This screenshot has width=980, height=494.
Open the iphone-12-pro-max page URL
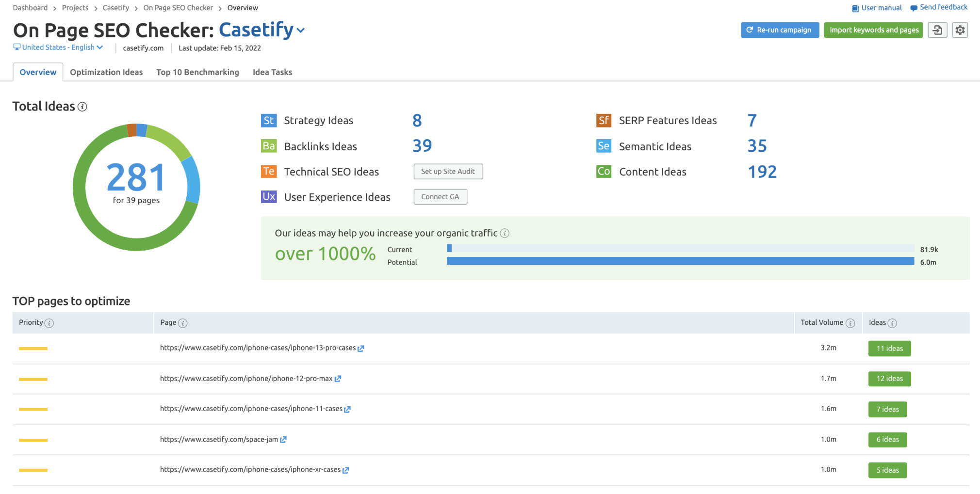coord(246,378)
